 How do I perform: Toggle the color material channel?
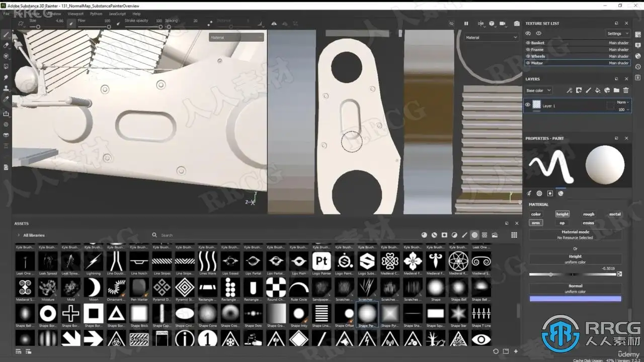(536, 214)
